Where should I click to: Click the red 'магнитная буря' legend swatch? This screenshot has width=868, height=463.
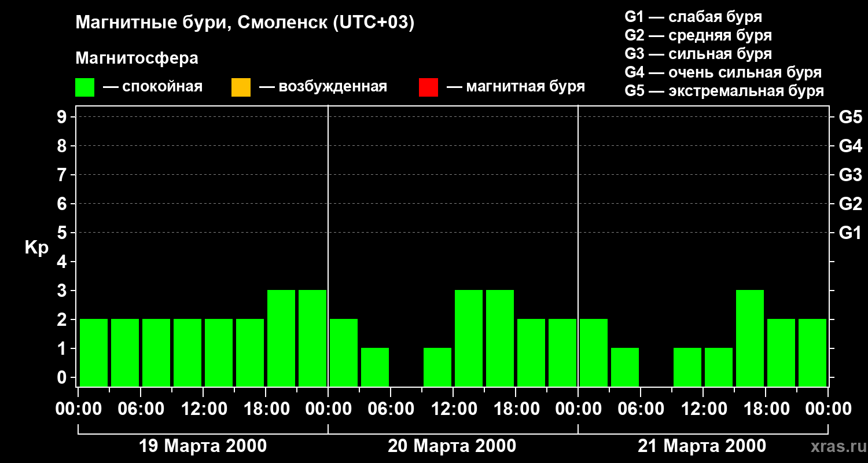coord(428,87)
